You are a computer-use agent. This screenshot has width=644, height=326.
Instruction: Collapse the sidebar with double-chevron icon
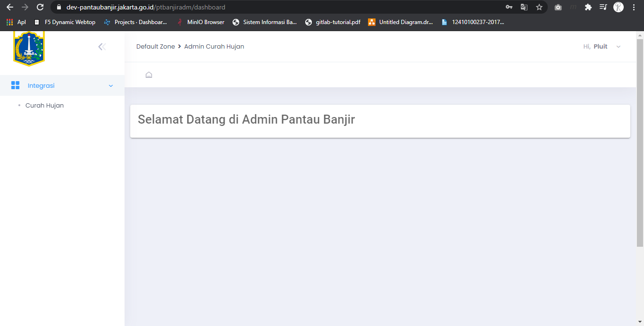pyautogui.click(x=101, y=46)
